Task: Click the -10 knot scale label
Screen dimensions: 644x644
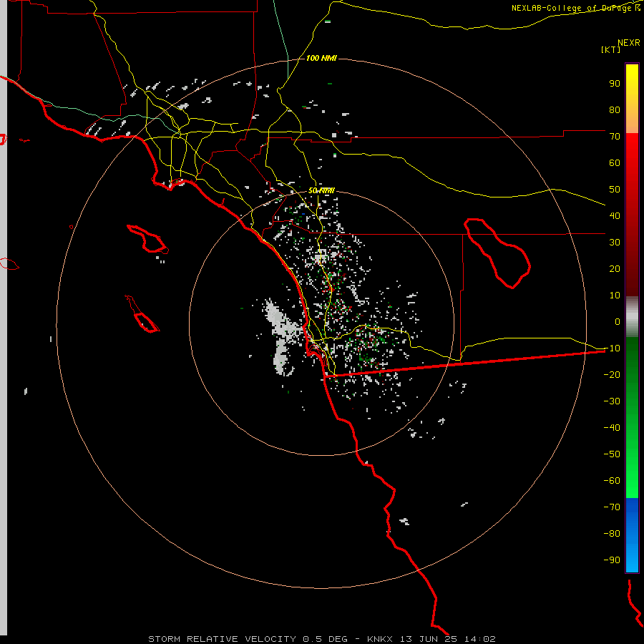Action: tap(612, 348)
